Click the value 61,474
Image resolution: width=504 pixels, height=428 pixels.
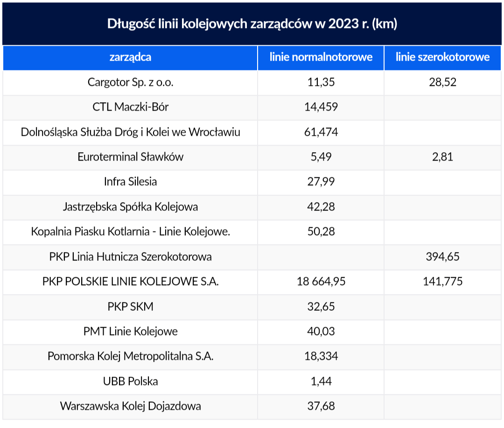click(321, 132)
